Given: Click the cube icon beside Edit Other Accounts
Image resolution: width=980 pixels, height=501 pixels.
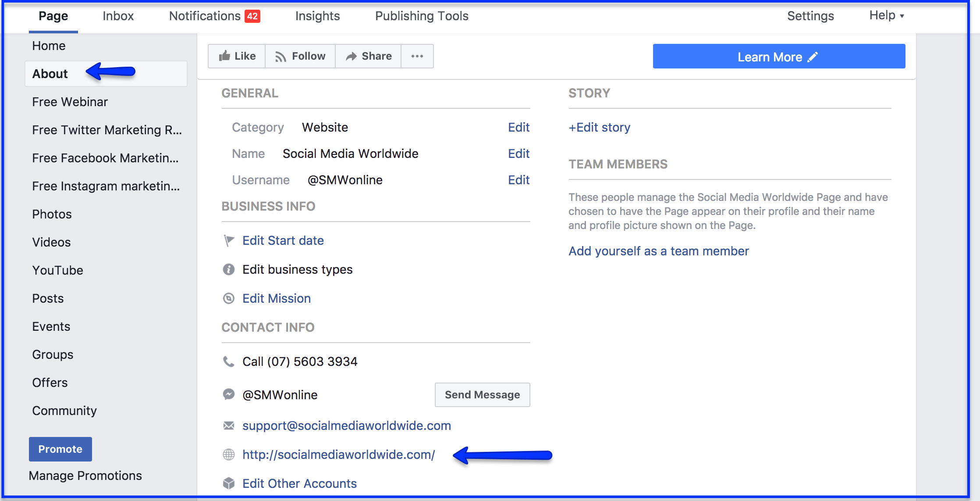Looking at the screenshot, I should click(x=229, y=483).
